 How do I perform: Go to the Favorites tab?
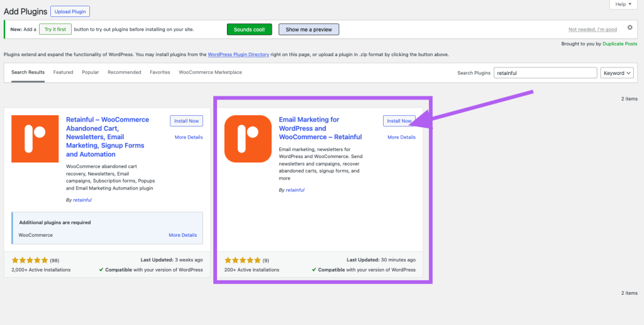click(160, 72)
